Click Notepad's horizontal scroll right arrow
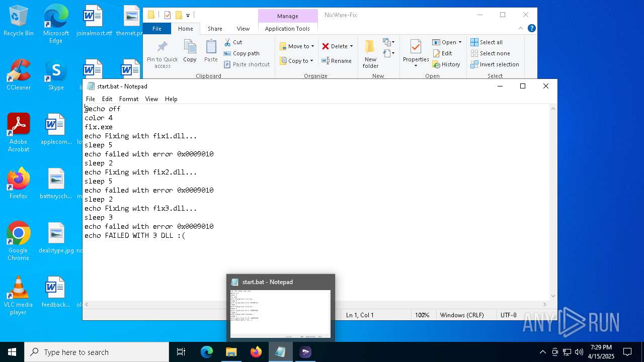Viewport: 644px width, 362px height. click(x=545, y=304)
